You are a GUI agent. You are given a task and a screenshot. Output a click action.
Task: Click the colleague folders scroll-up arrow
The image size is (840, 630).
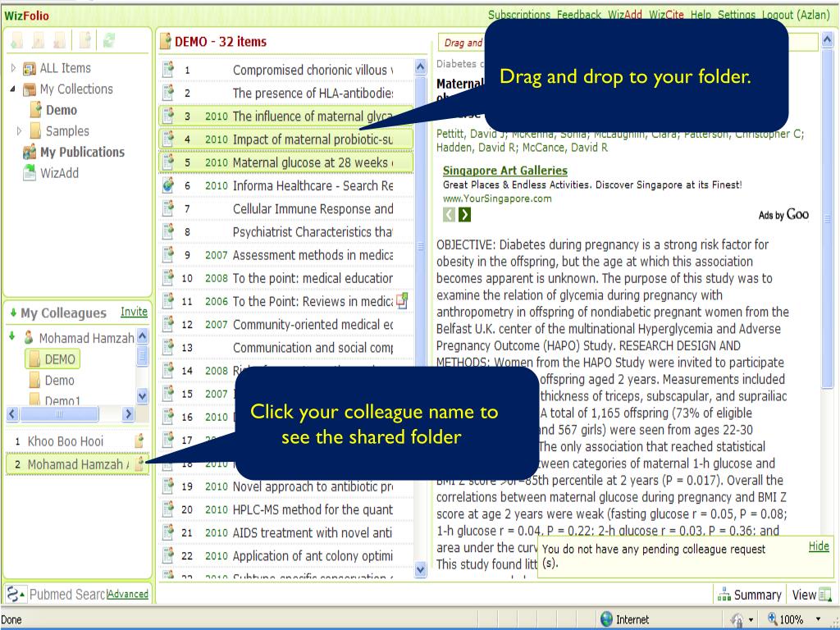click(x=142, y=336)
